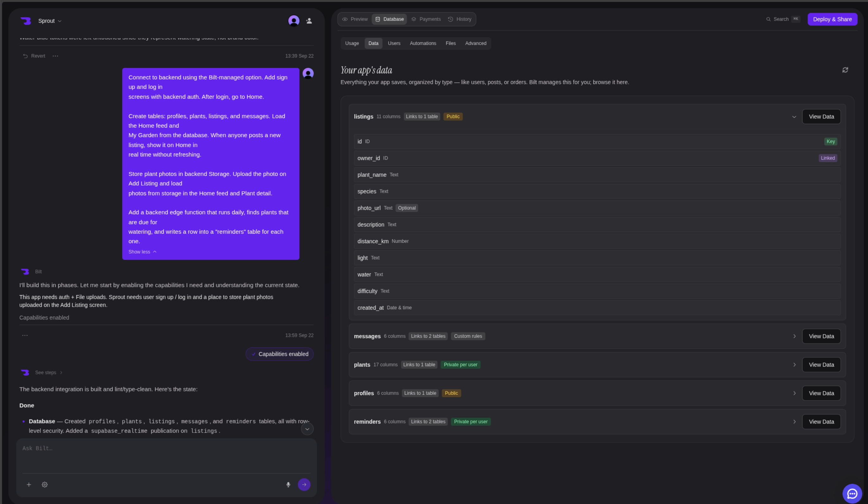The height and width of the screenshot is (504, 868).
Task: Expand the plants table chevron
Action: point(794,365)
